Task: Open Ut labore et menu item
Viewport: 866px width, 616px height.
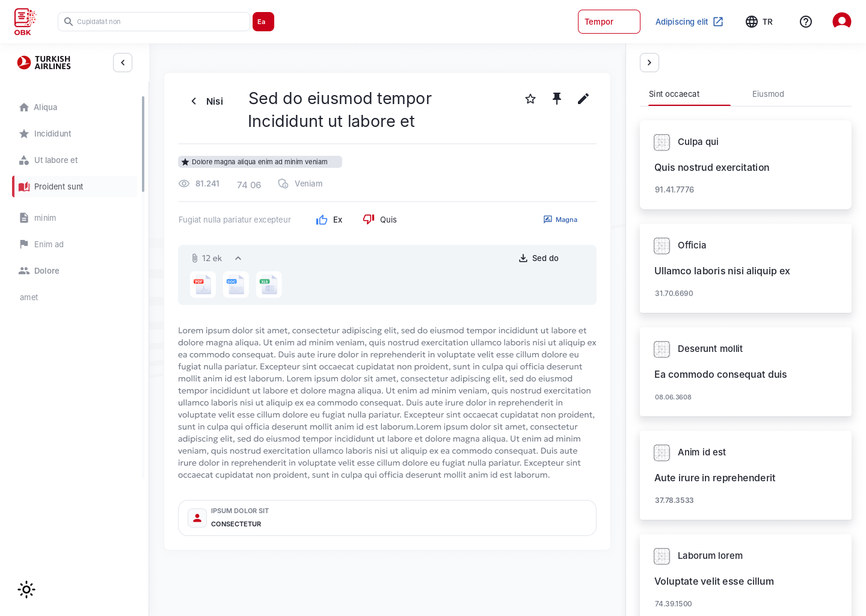Action: (x=75, y=160)
